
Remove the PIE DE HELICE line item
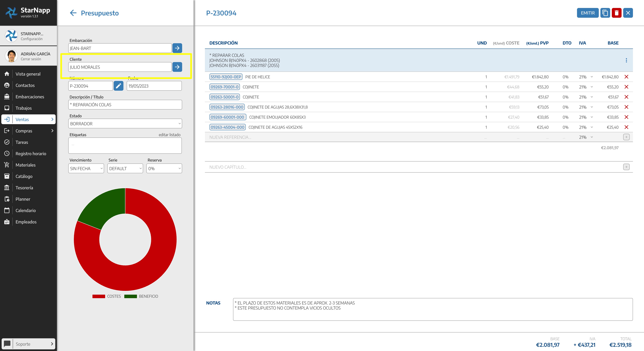[x=626, y=77]
